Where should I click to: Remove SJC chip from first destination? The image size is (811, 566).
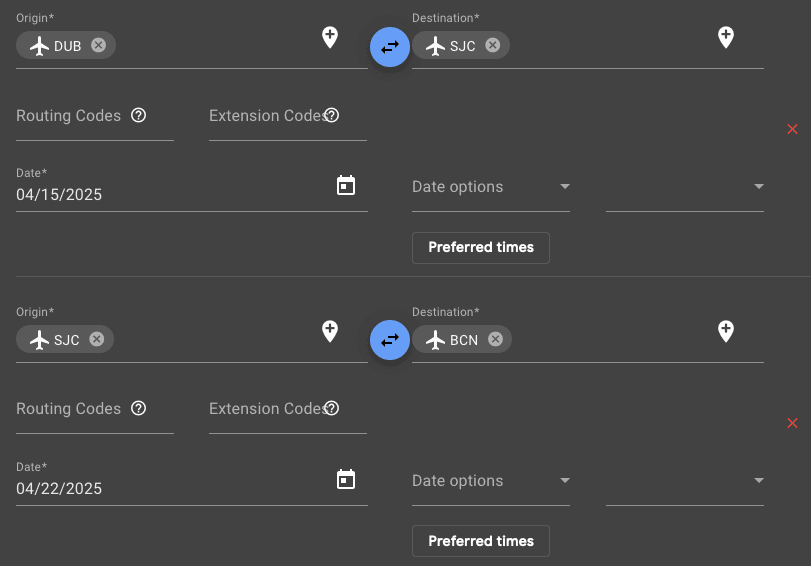491,45
